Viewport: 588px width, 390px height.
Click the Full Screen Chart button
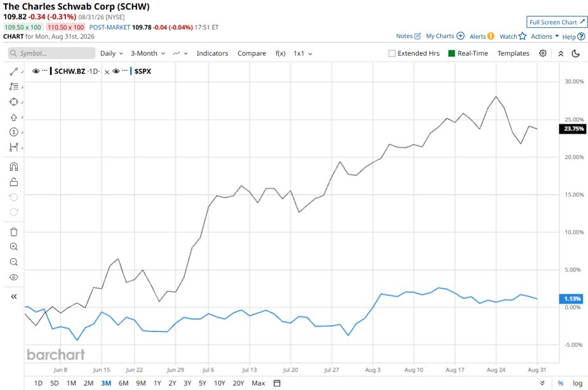tap(556, 22)
